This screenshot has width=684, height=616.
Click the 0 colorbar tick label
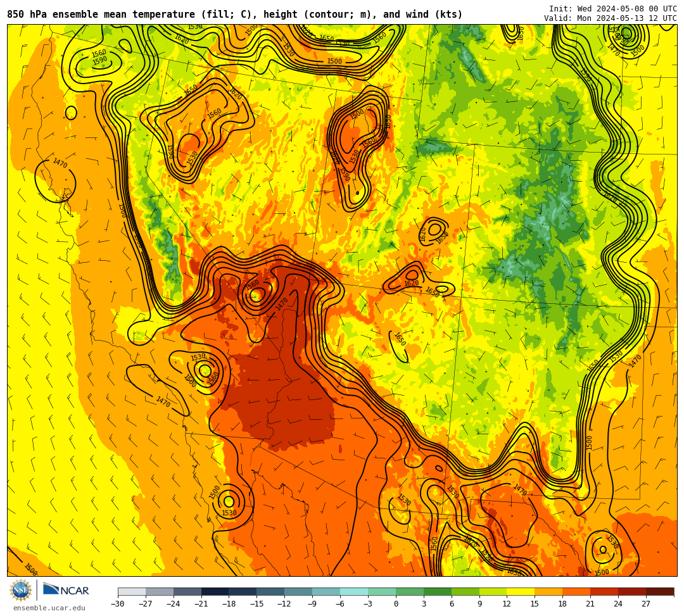click(396, 604)
